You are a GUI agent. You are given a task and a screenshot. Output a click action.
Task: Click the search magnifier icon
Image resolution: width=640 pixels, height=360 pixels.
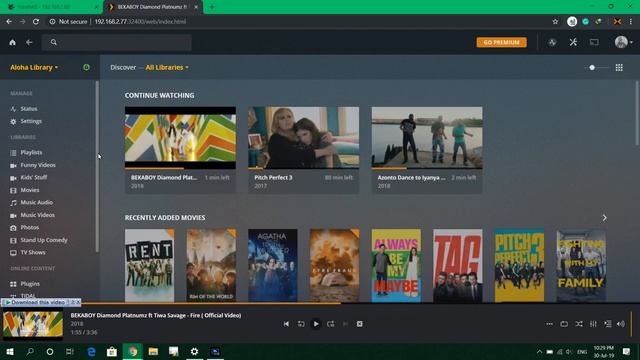pos(53,42)
